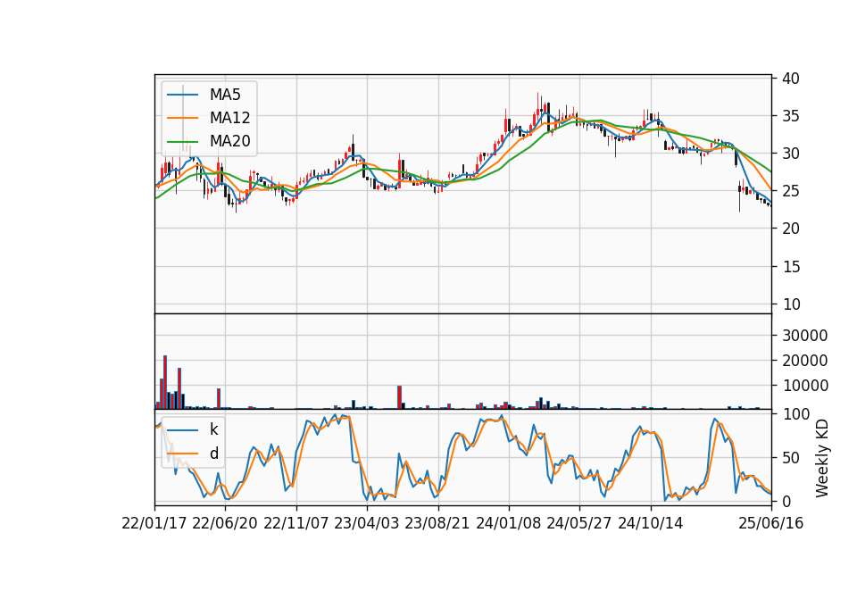The image size is (857, 616).
Task: Click the KD axis value 100
Action: pos(795,414)
